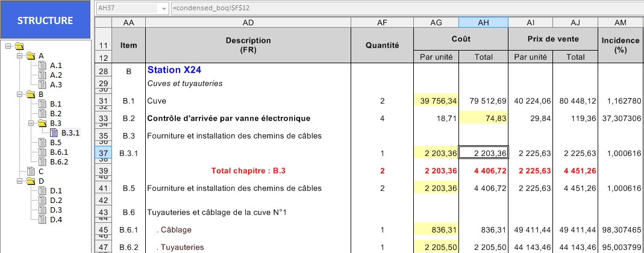
Task: Select column header AM
Action: (621, 23)
